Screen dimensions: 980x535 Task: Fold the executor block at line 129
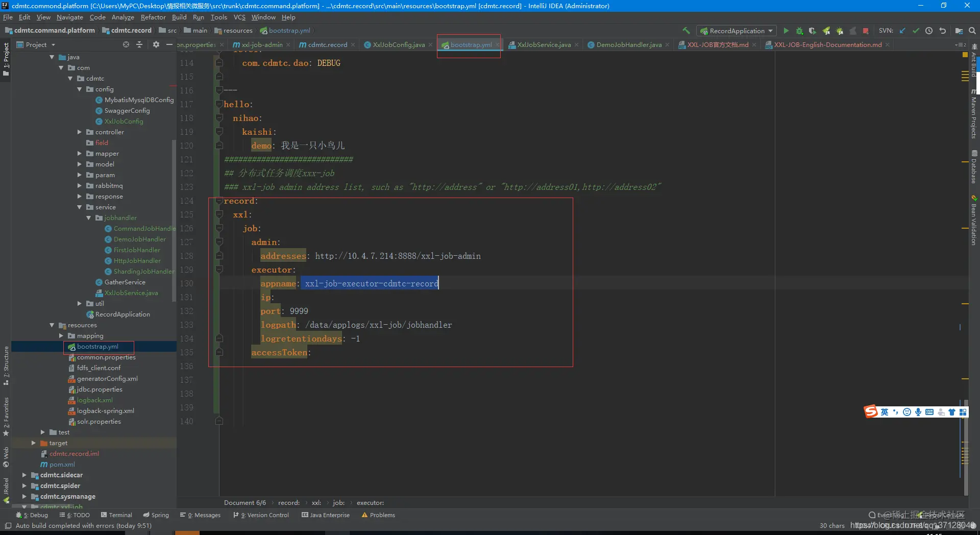[x=219, y=270]
